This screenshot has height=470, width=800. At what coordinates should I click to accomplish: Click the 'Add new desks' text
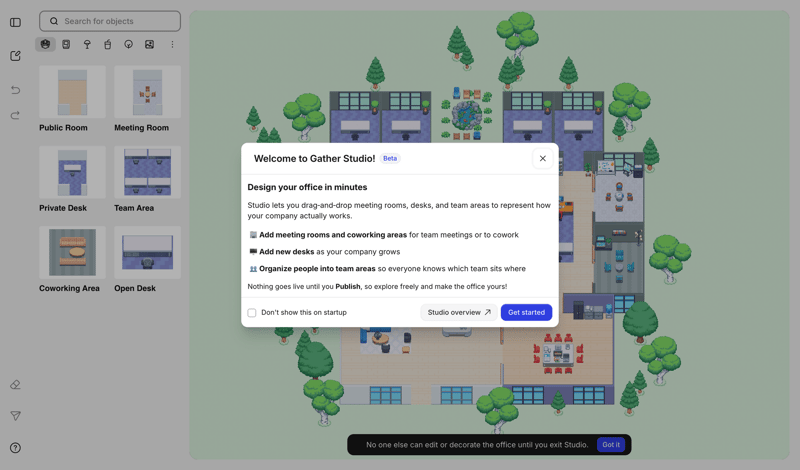tap(286, 252)
